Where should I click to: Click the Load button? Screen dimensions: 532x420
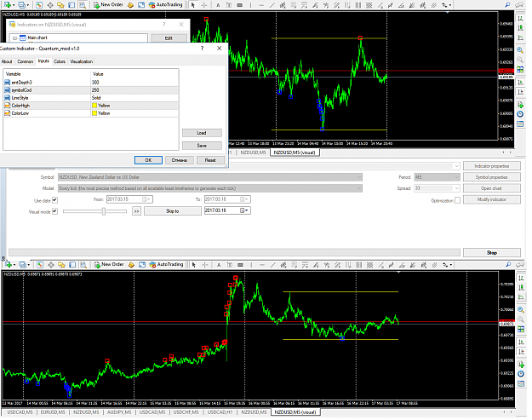coord(202,133)
